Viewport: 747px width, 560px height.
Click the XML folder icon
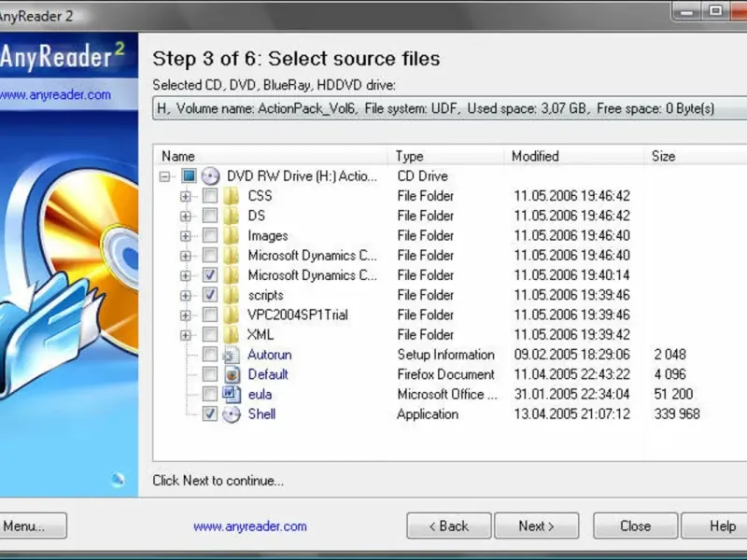point(232,335)
